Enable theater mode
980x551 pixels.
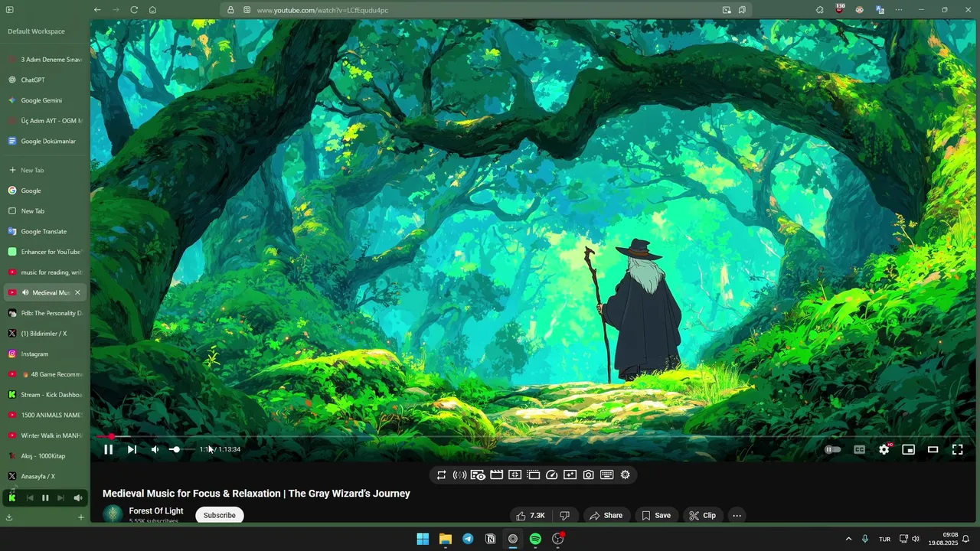click(x=933, y=449)
